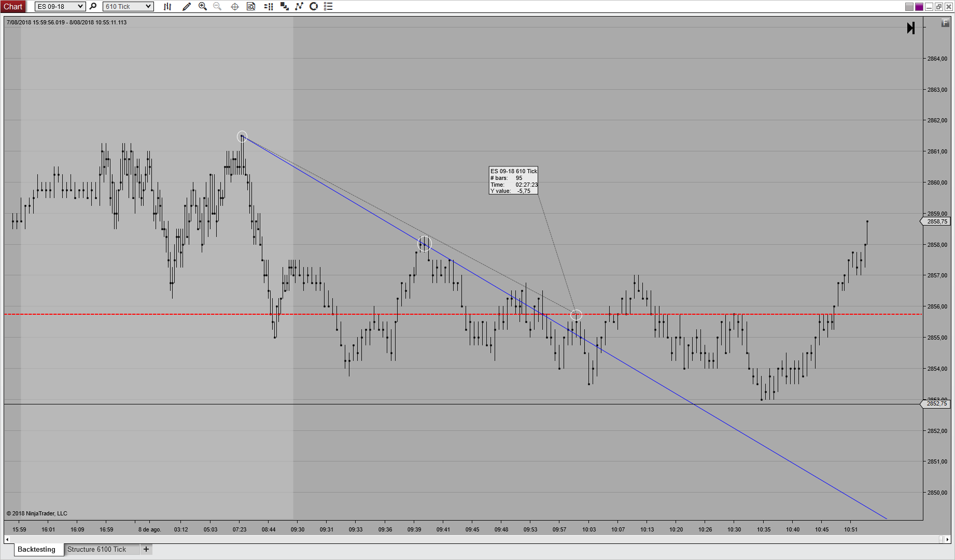
Task: Select the pencil drawing tools icon
Action: click(187, 6)
